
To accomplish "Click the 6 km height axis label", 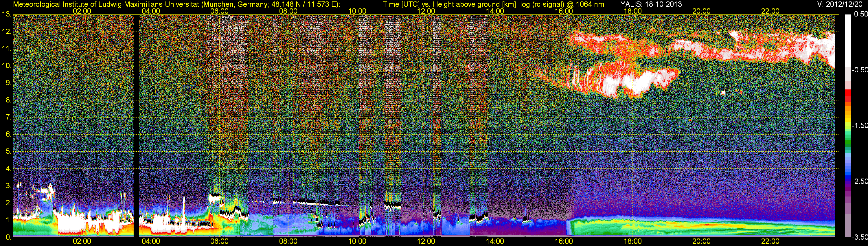I will (x=8, y=135).
